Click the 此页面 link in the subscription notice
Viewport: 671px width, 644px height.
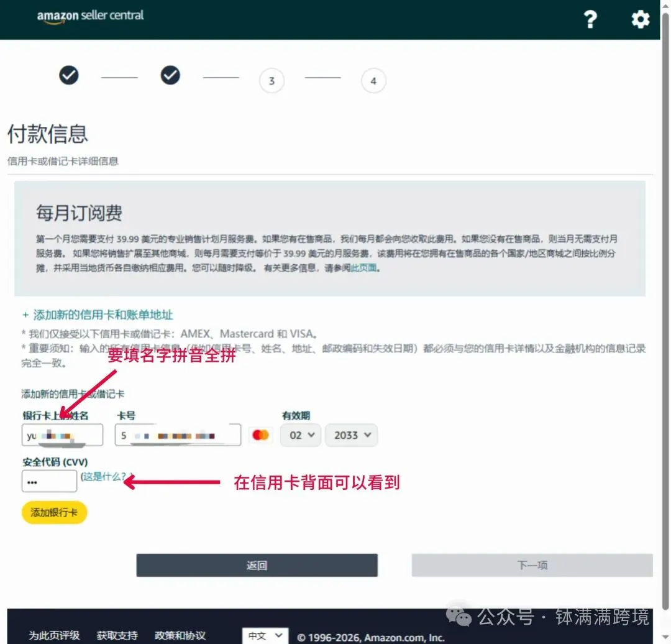(x=364, y=267)
